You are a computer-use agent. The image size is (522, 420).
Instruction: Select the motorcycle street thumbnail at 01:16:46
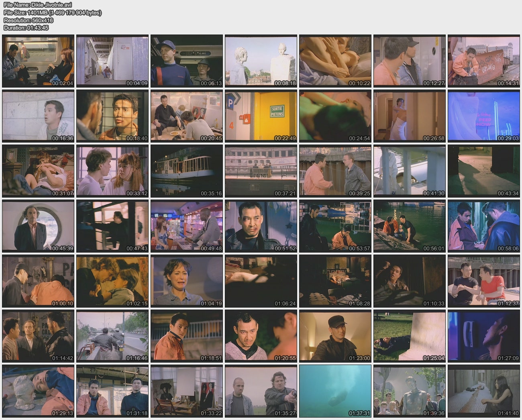[112, 336]
